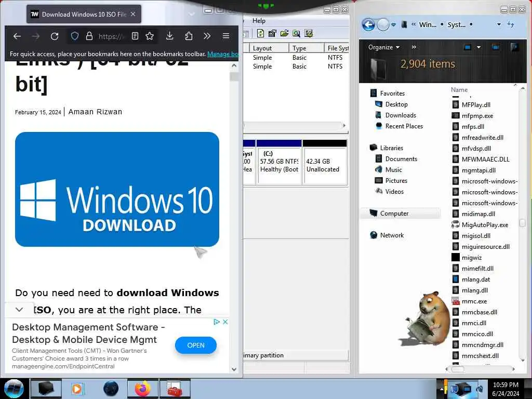Click Properties icon in Disk Management toolbar

click(272, 33)
